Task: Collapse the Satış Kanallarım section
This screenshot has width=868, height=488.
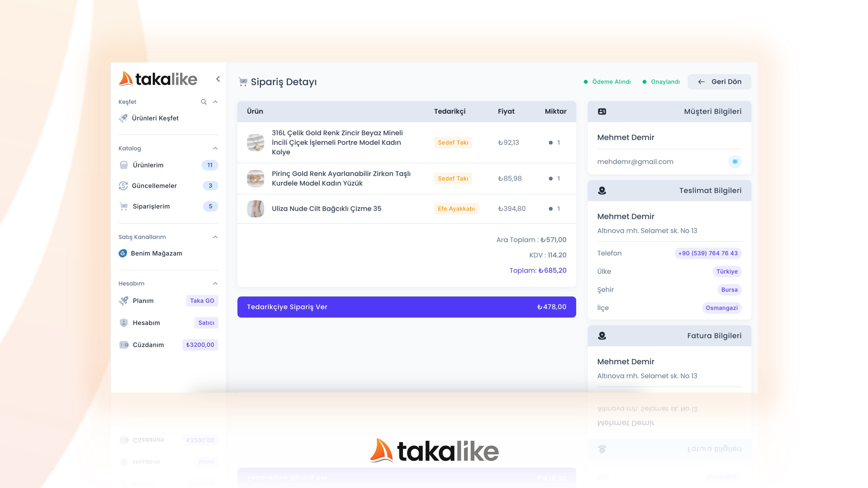Action: click(216, 237)
